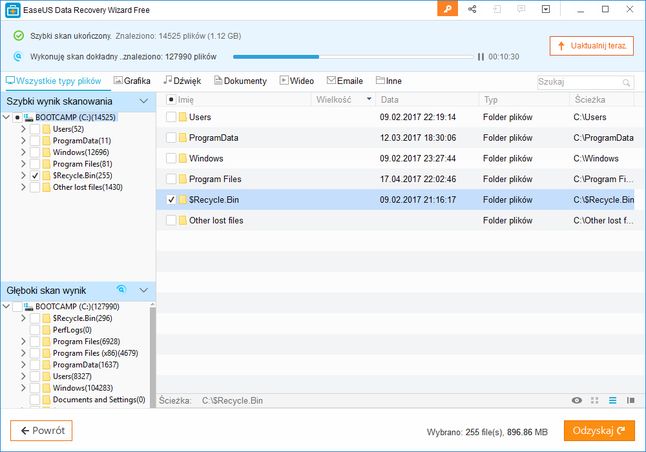Image resolution: width=646 pixels, height=452 pixels.
Task: Expand Program Files(6928) in deep scan tree
Action: pyautogui.click(x=23, y=341)
